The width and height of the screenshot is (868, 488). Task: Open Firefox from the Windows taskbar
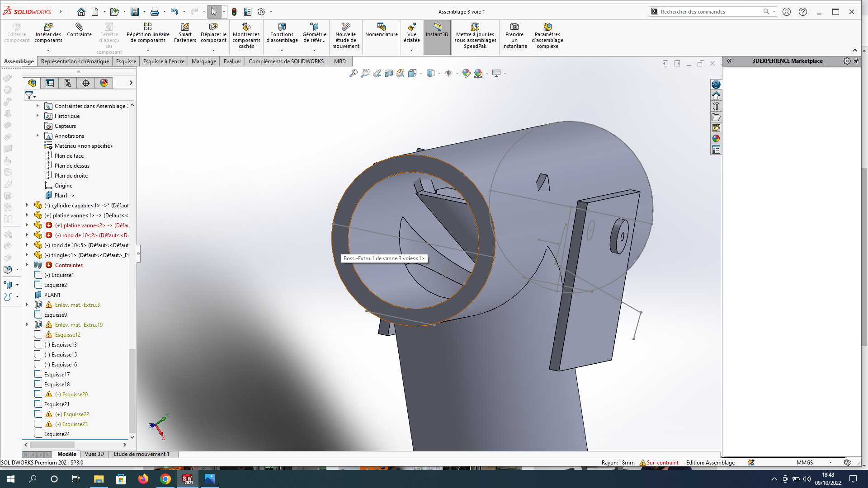coord(143,479)
